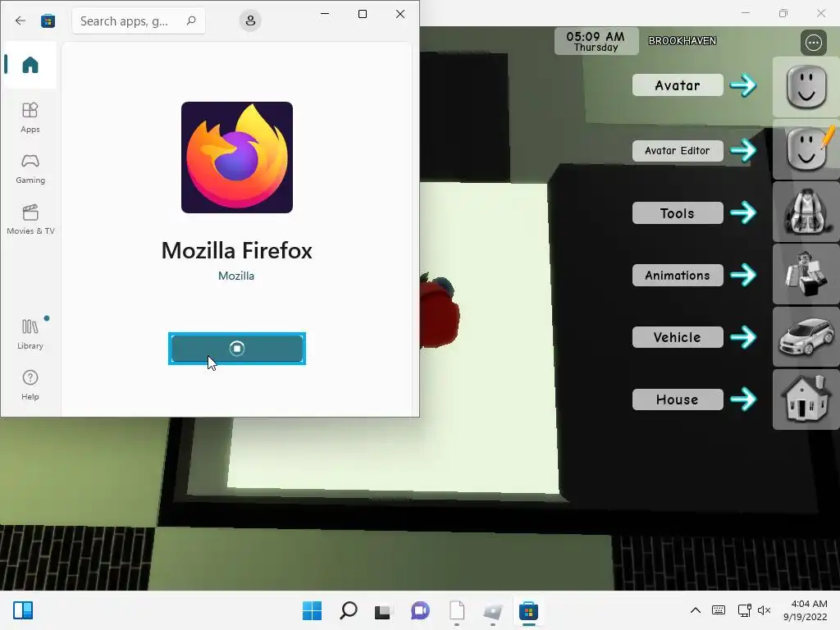Click the Mozilla Firefox logo image
Screen dimensions: 840x630
point(237,157)
